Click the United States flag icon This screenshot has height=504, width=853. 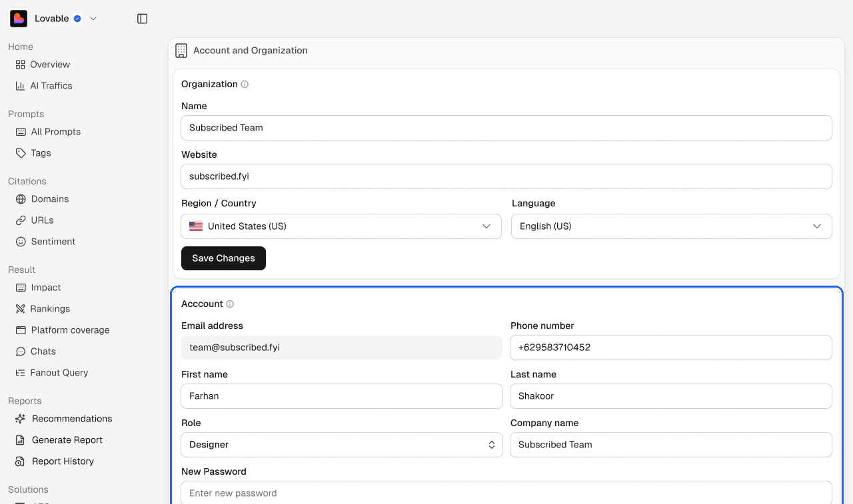(x=196, y=226)
